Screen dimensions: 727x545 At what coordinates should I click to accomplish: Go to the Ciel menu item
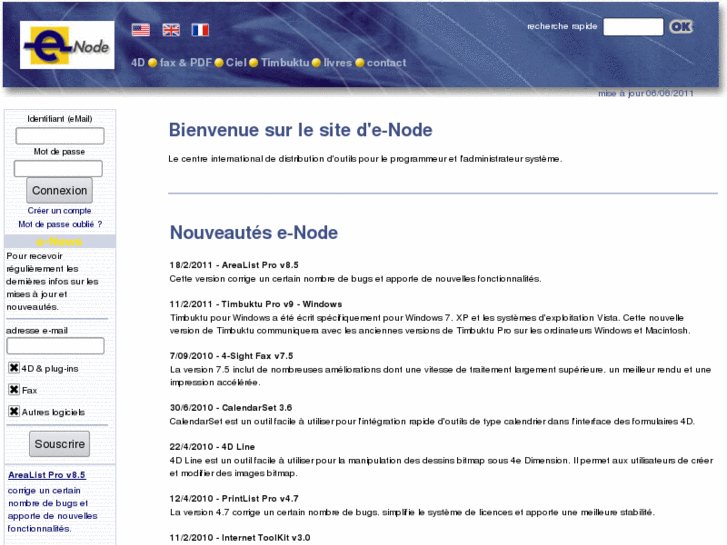236,63
